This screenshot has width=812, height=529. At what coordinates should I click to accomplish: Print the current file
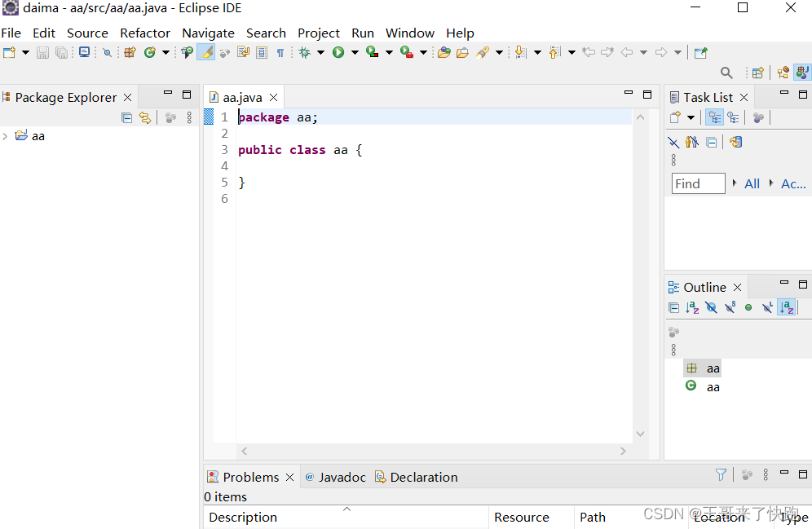click(84, 52)
